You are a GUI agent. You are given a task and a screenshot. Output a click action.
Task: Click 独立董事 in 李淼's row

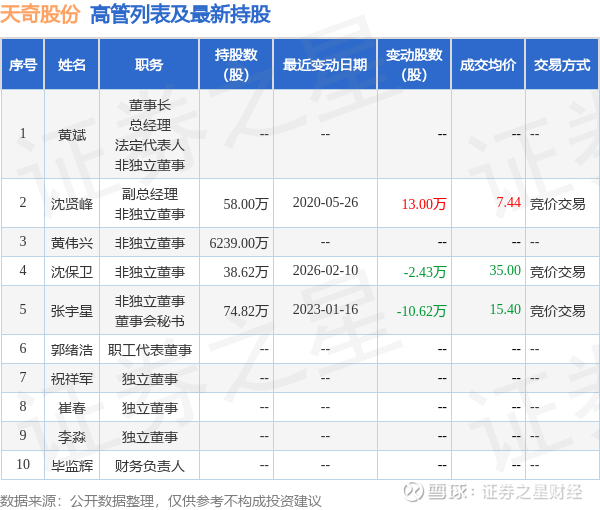(x=150, y=437)
